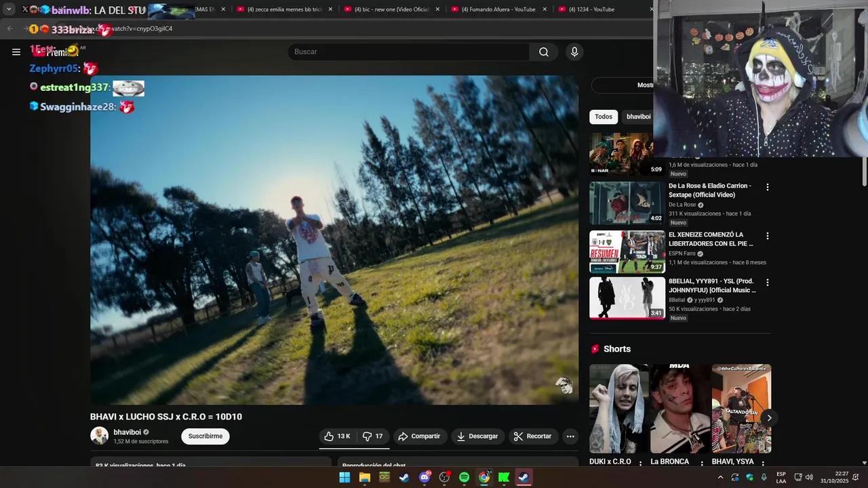The height and width of the screenshot is (488, 868).
Task: Open the options menu on the ESPN video
Action: click(x=767, y=235)
